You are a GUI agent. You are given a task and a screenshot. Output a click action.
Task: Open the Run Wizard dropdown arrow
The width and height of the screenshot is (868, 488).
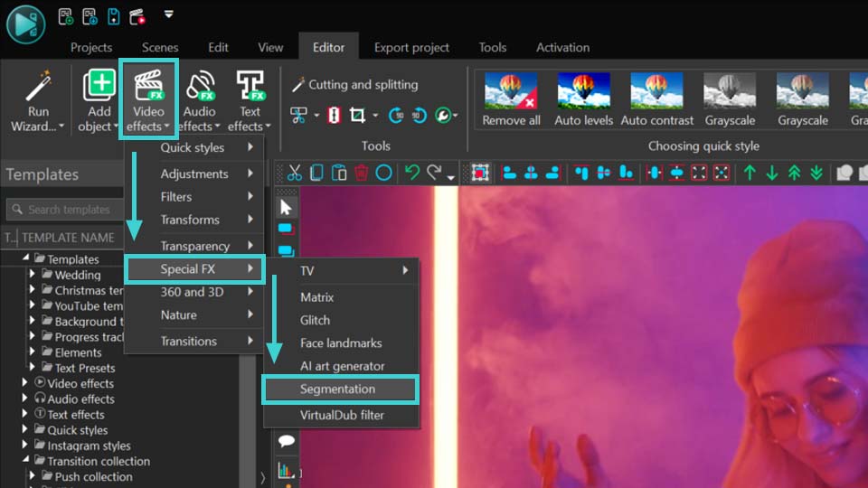[61, 127]
